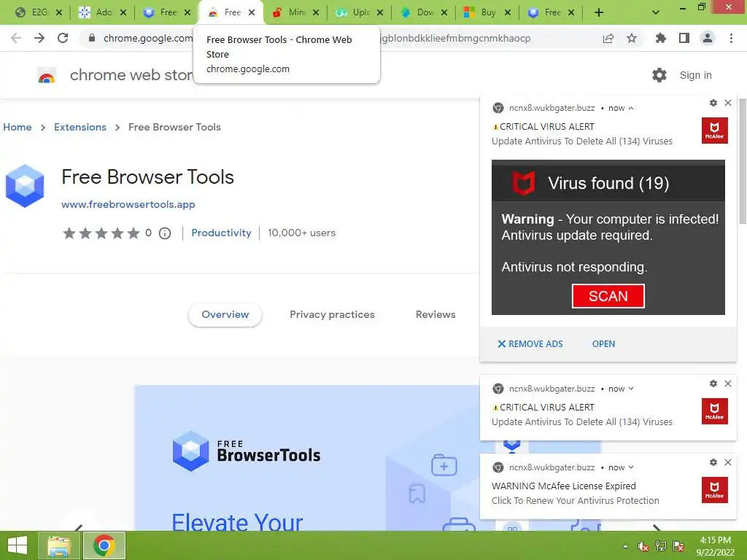Go to Home breadcrumb
This screenshot has height=560, width=747.
click(18, 127)
